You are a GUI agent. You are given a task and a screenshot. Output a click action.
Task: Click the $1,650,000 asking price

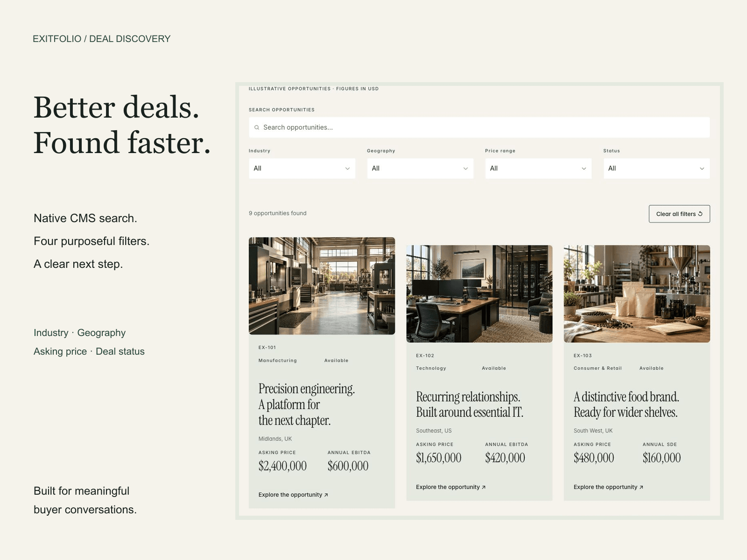(438, 458)
